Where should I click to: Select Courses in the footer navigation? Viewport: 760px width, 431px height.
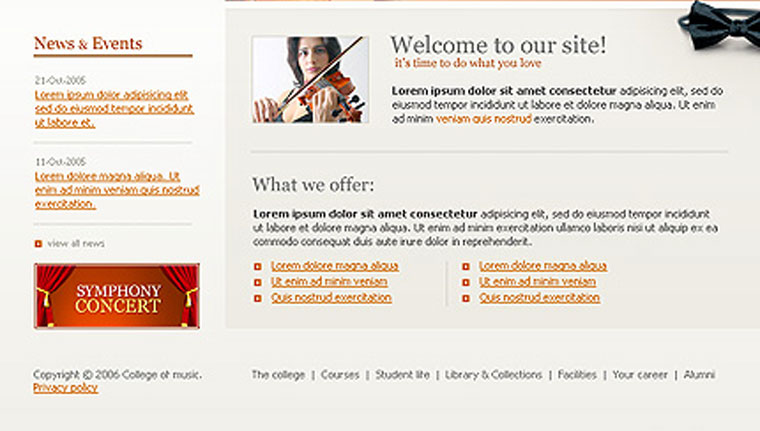tap(340, 375)
